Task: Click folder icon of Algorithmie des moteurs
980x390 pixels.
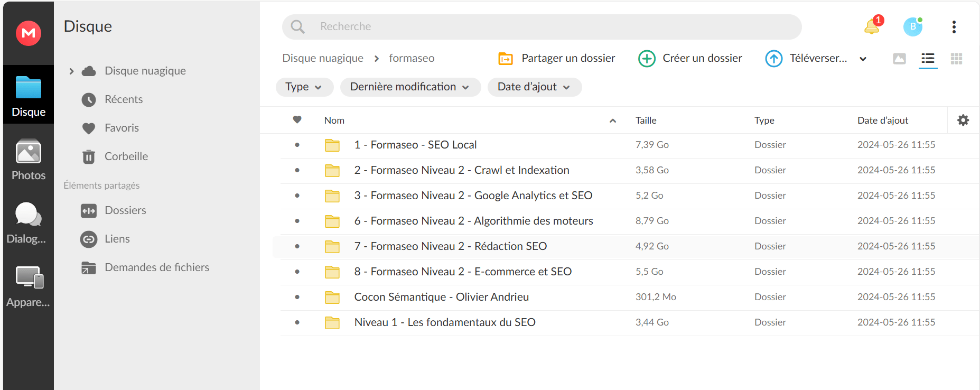Action: click(x=332, y=221)
